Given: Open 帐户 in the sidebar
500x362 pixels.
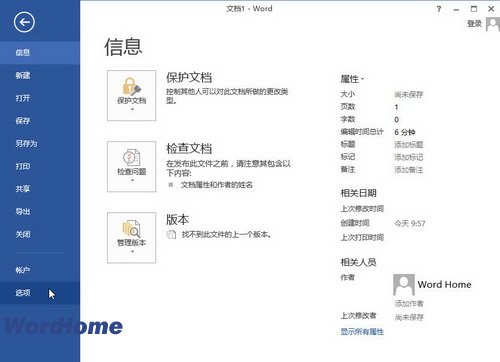Looking at the screenshot, I should (x=40, y=270).
